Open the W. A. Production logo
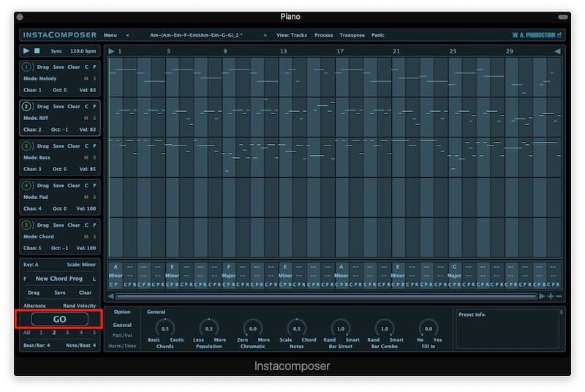Viewport: 585px width, 392px height. pyautogui.click(x=537, y=35)
